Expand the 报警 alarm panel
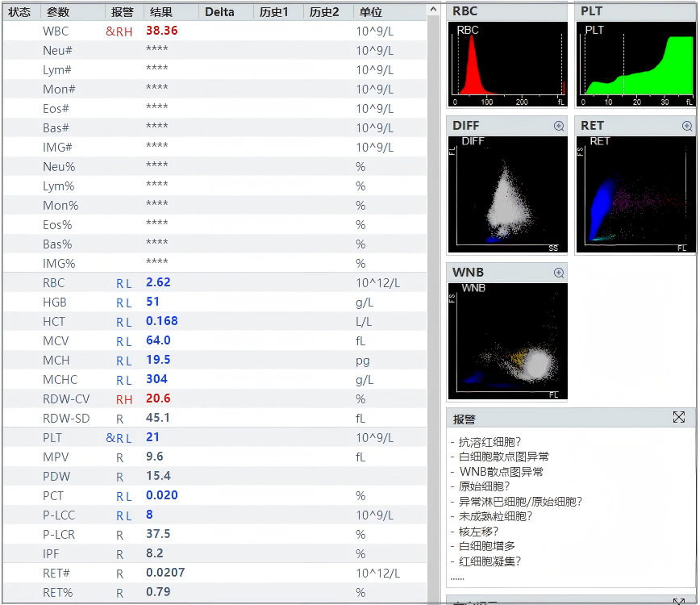Image resolution: width=700 pixels, height=605 pixels. (678, 418)
